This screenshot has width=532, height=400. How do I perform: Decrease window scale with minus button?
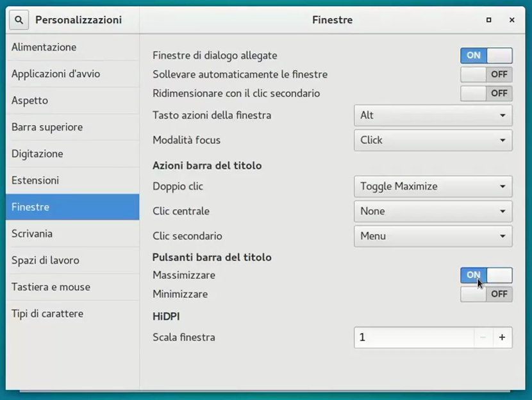(483, 337)
